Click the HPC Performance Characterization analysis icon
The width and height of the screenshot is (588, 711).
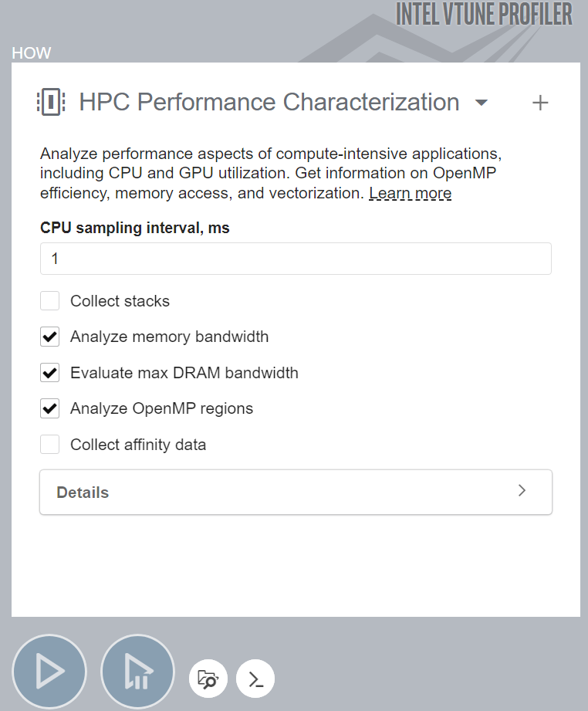(50, 102)
